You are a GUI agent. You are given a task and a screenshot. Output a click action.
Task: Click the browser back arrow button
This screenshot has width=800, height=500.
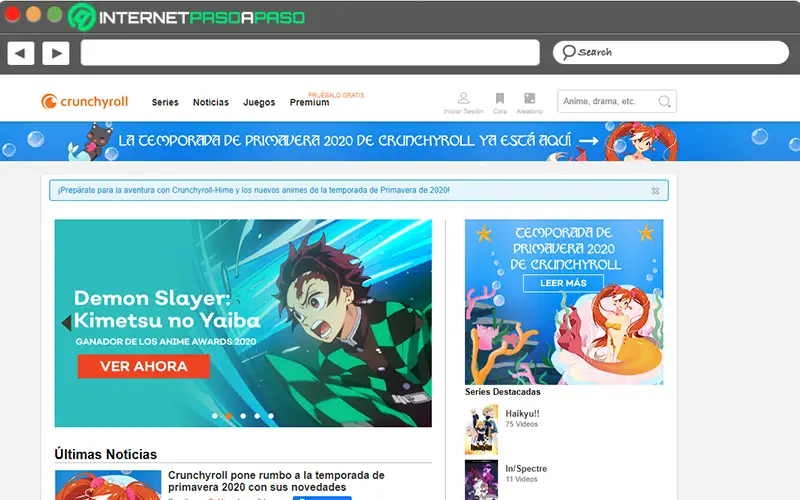21,53
